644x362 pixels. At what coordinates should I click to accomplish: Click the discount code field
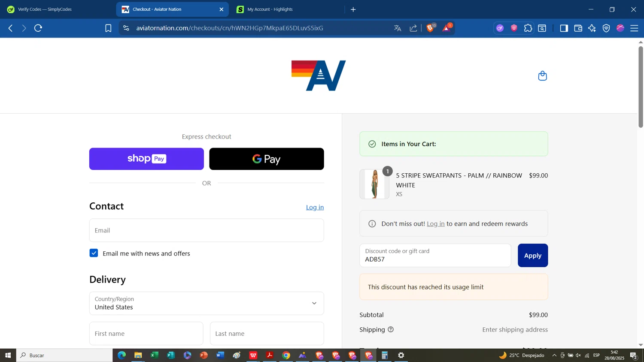click(435, 255)
